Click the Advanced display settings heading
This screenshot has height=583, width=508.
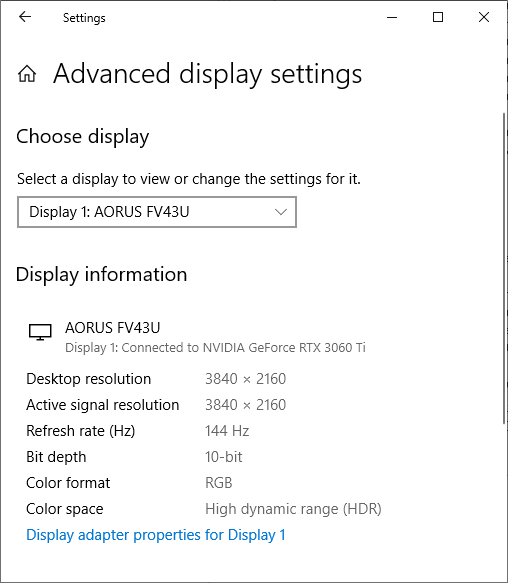208,74
